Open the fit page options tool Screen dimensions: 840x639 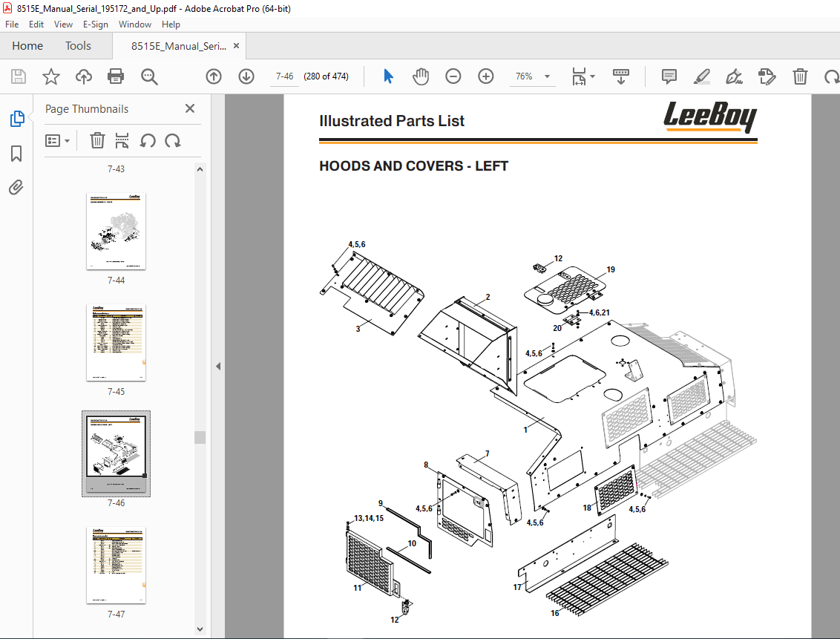point(579,76)
